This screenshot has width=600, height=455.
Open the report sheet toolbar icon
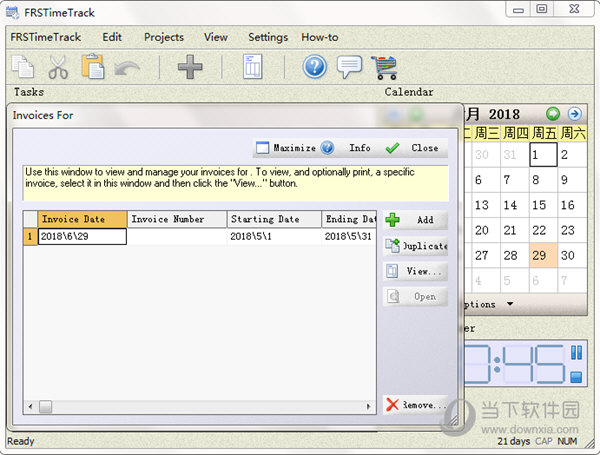(253, 67)
